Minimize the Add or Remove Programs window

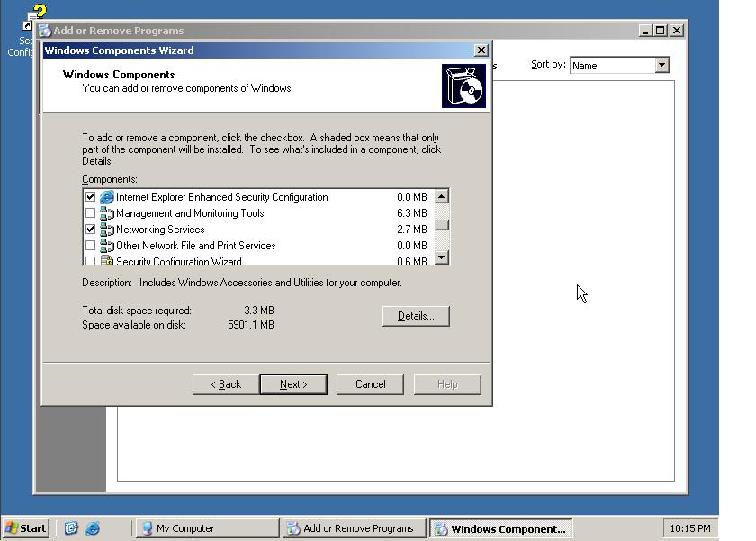(x=646, y=31)
